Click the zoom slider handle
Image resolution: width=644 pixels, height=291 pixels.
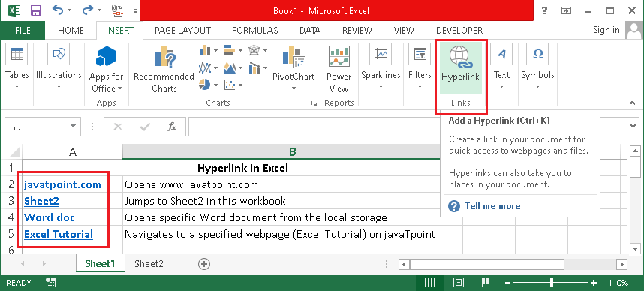pos(552,283)
